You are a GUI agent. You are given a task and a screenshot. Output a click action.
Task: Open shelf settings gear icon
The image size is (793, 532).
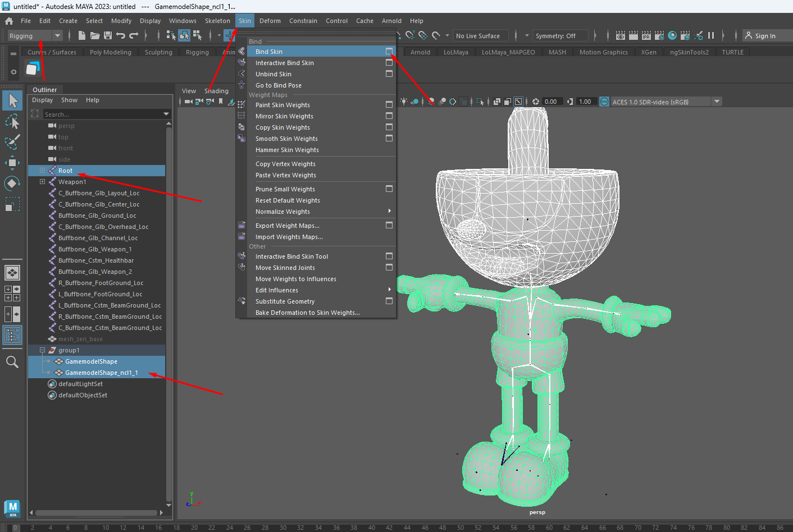13,72
